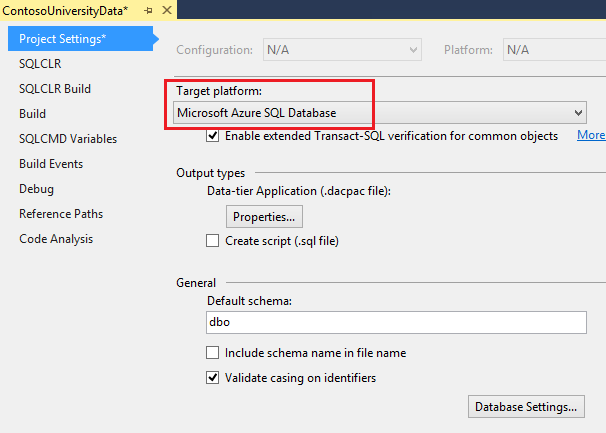The image size is (606, 433).
Task: Open the Target platform dropdown
Action: click(578, 113)
